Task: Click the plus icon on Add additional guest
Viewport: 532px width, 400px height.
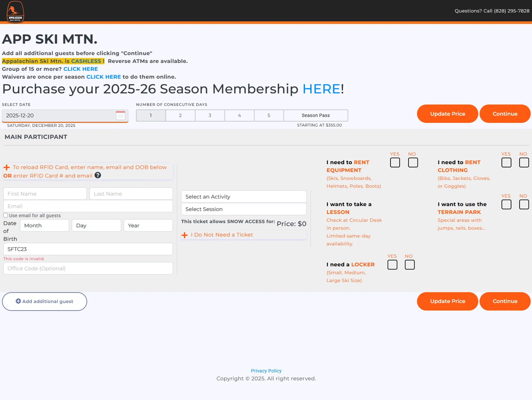Action: point(18,301)
